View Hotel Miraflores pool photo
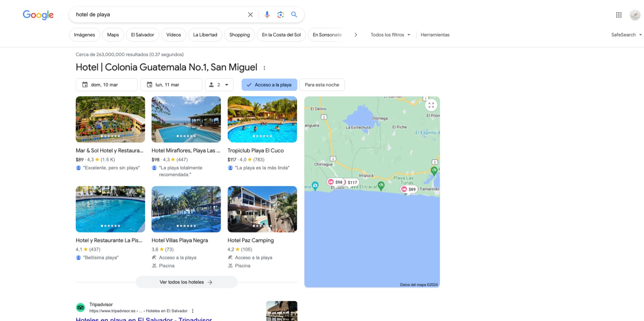The image size is (644, 321). coord(186,119)
